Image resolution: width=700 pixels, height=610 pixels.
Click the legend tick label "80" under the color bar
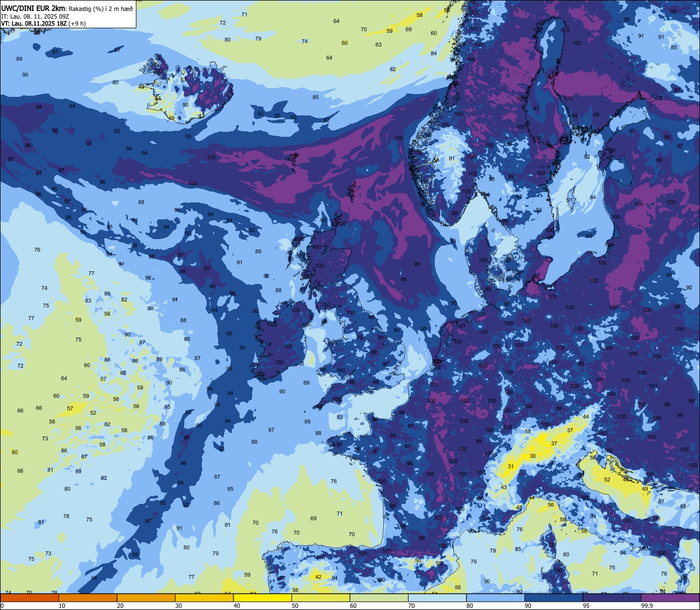click(470, 606)
